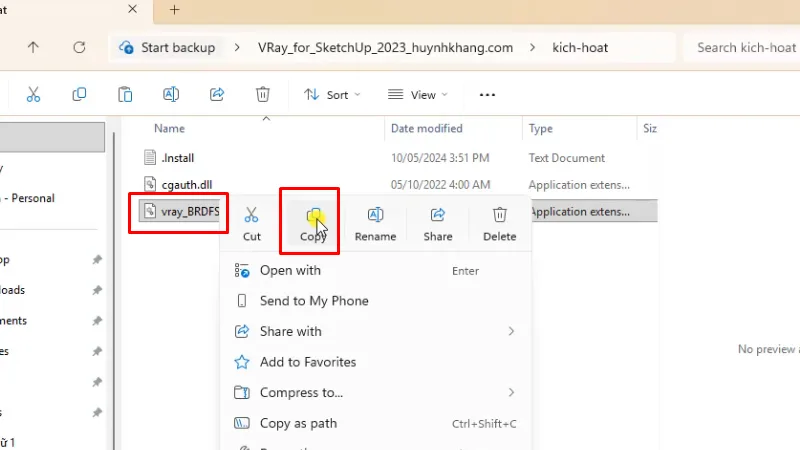Focus the Search kich-hoat field
The width and height of the screenshot is (800, 450).
point(742,47)
